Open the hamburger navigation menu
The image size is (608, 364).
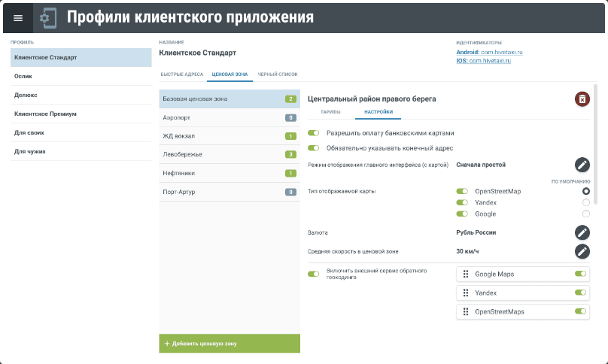coord(18,18)
